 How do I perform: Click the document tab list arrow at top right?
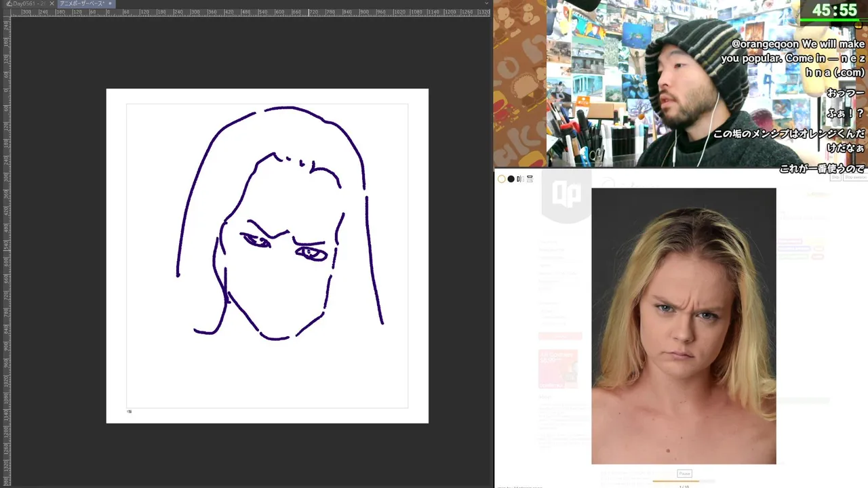pyautogui.click(x=486, y=3)
